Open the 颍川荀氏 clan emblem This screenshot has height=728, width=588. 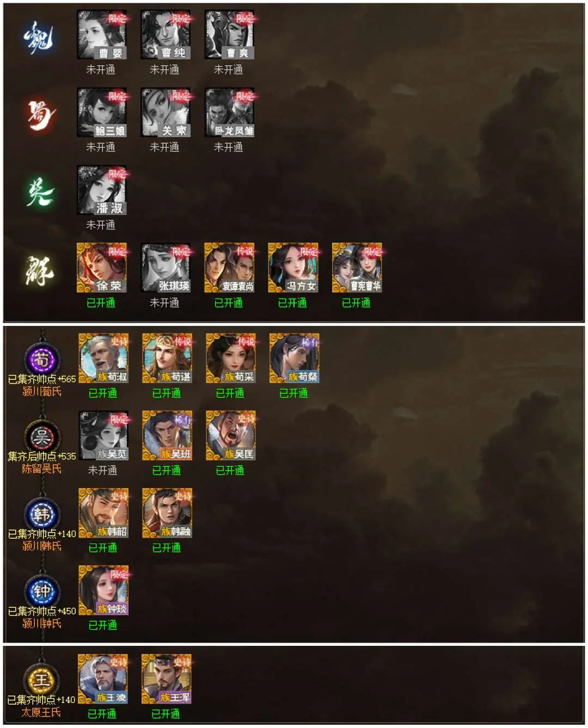click(42, 360)
